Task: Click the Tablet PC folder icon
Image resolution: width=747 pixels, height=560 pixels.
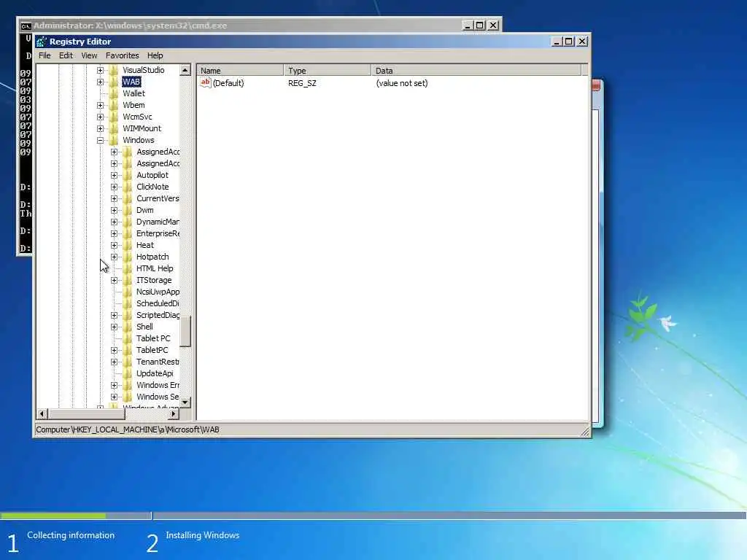Action: (127, 338)
